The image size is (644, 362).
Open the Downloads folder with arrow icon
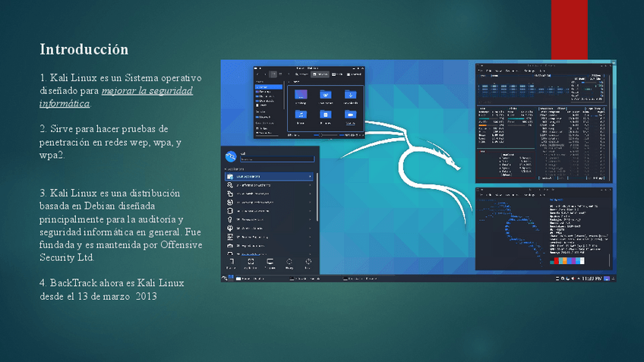351,97
